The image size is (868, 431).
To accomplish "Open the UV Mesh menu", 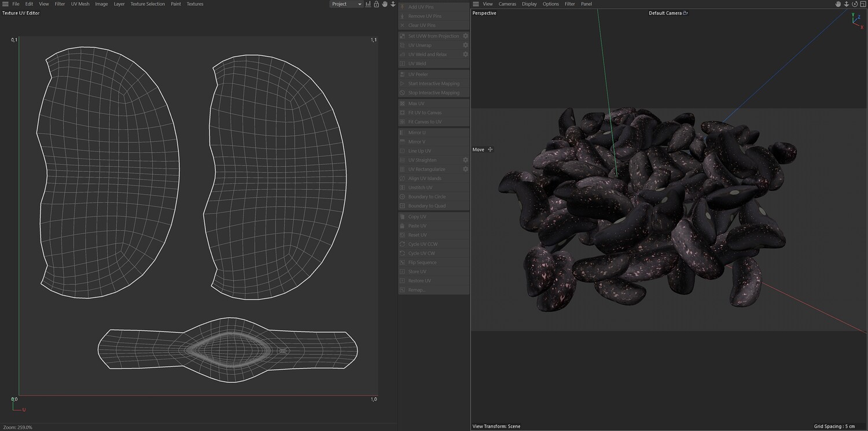I will (80, 4).
